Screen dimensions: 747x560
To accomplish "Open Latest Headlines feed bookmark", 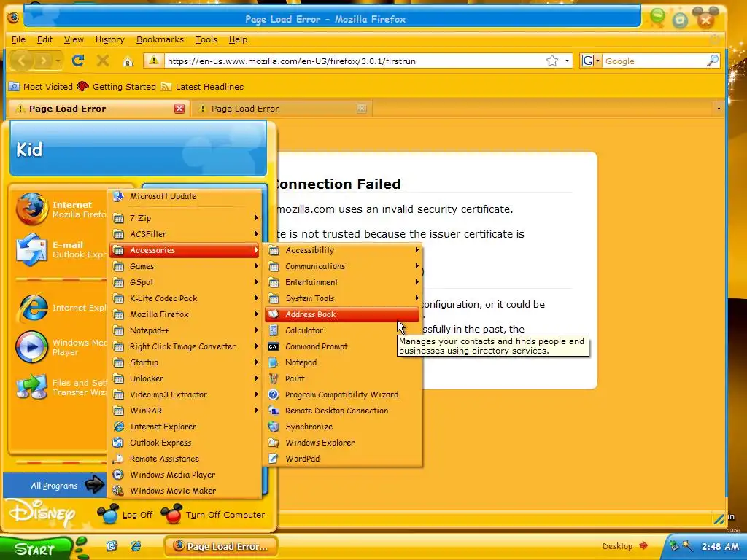I will click(203, 87).
